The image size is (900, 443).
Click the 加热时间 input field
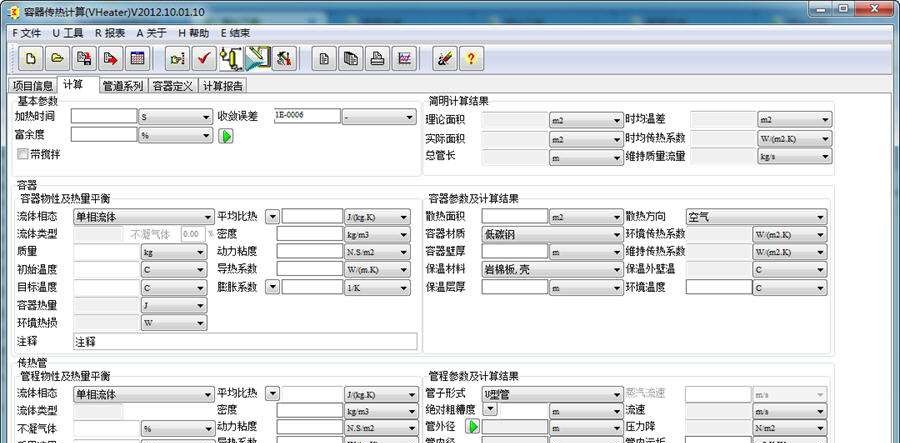coord(104,116)
